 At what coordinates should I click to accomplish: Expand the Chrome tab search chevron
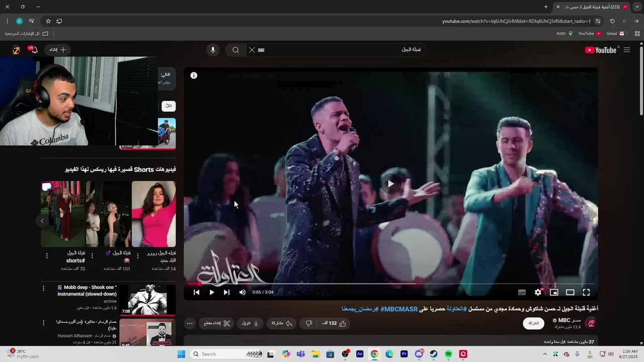(637, 7)
